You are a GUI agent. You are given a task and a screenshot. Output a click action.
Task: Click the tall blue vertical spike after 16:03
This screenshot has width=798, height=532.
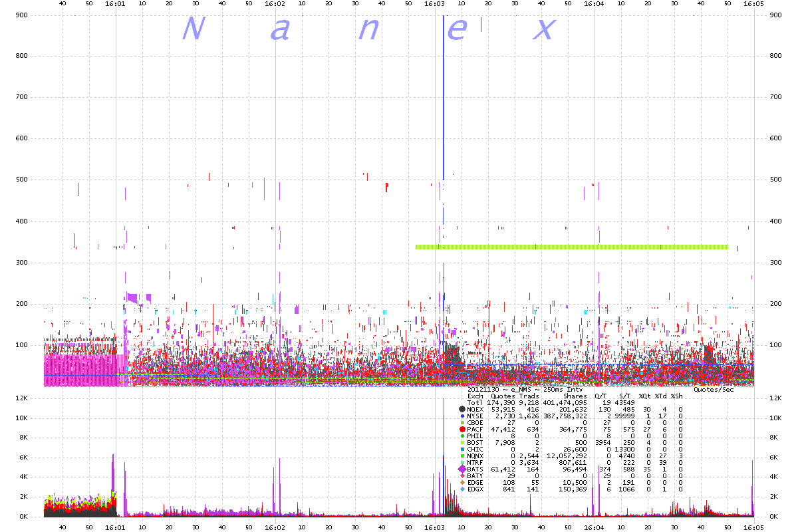444,97
